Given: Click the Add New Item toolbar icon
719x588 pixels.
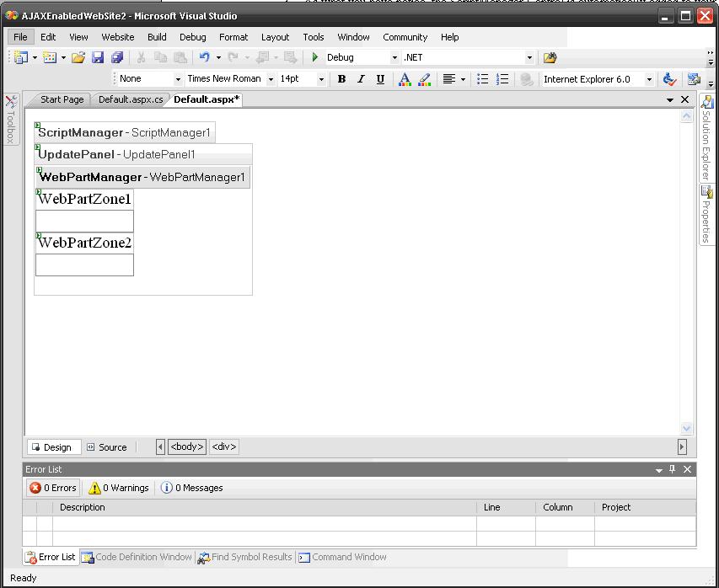Looking at the screenshot, I should click(50, 57).
